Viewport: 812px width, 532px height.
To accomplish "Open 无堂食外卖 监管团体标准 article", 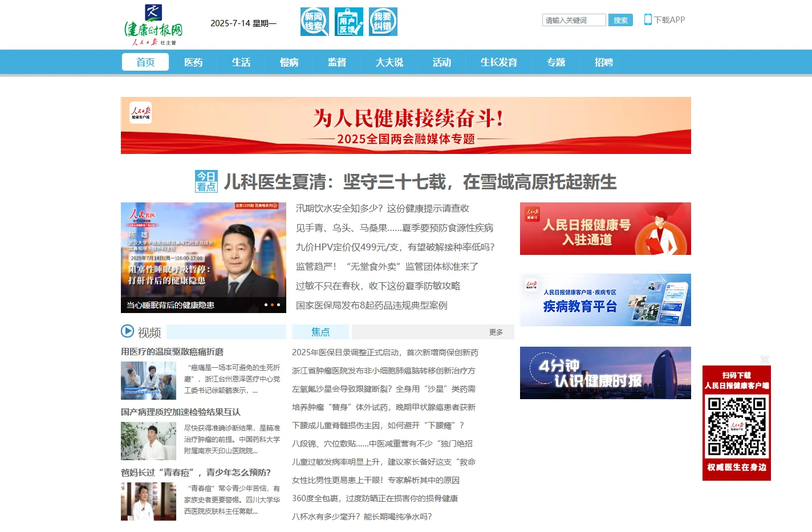I will [x=387, y=266].
